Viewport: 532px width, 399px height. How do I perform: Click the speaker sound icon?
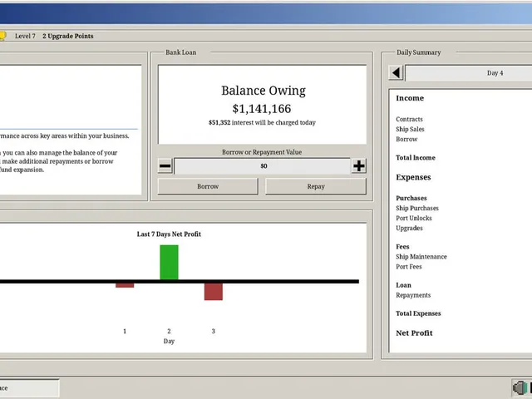520,388
